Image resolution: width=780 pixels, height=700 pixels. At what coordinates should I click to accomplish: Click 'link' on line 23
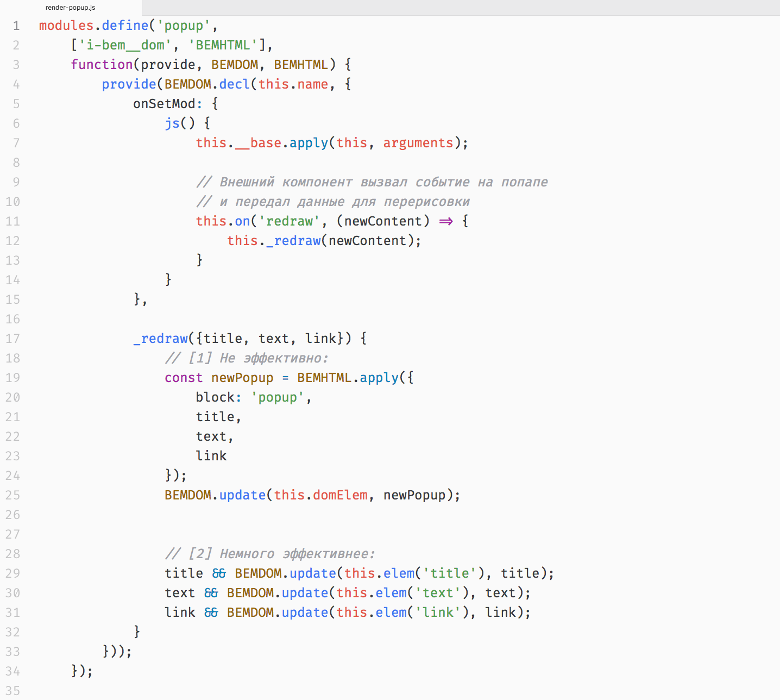pos(211,456)
